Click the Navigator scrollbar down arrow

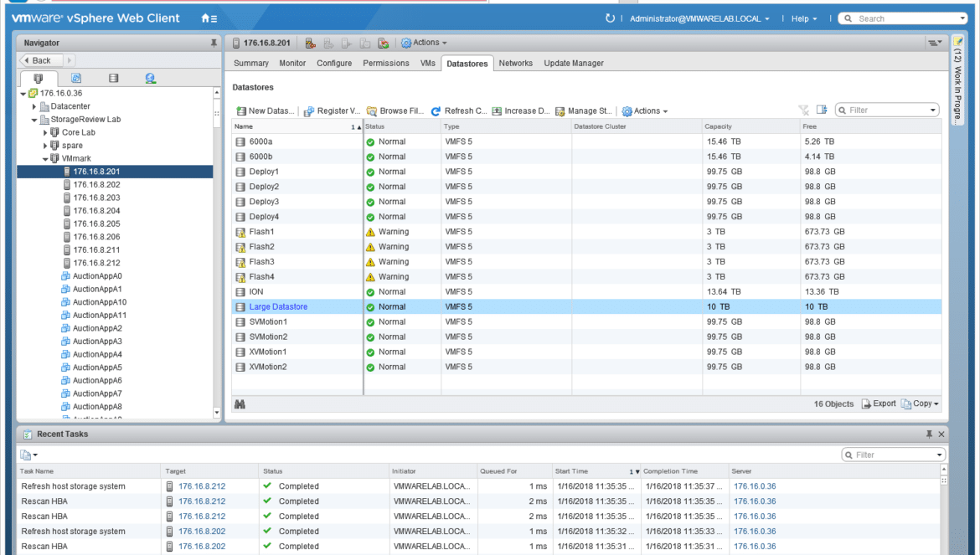[217, 413]
